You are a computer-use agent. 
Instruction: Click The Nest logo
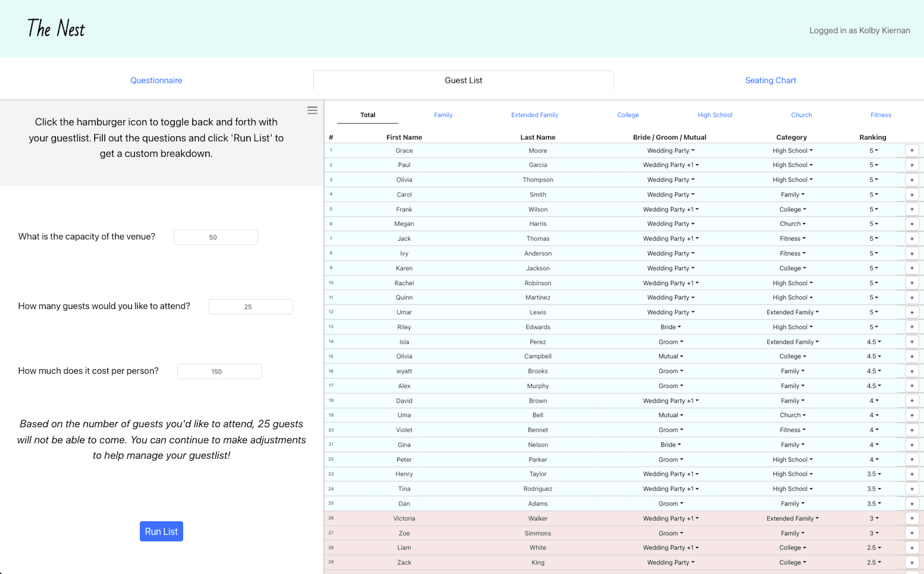pos(56,29)
